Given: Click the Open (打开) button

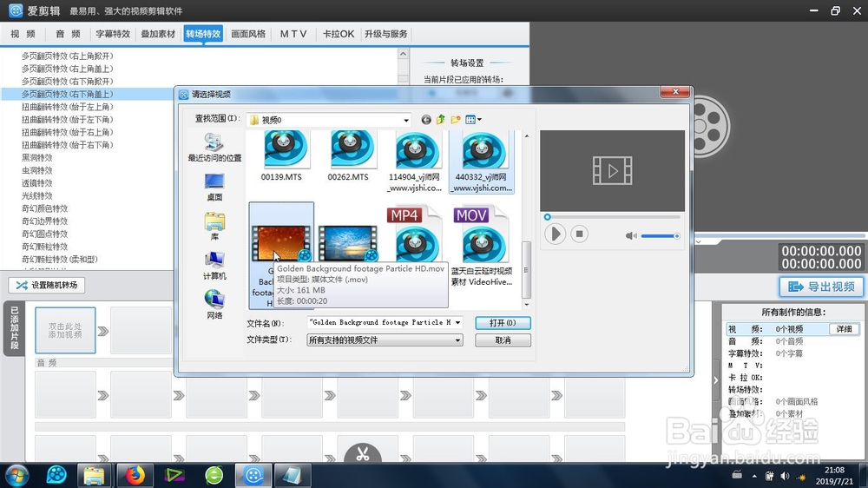Looking at the screenshot, I should click(x=503, y=323).
